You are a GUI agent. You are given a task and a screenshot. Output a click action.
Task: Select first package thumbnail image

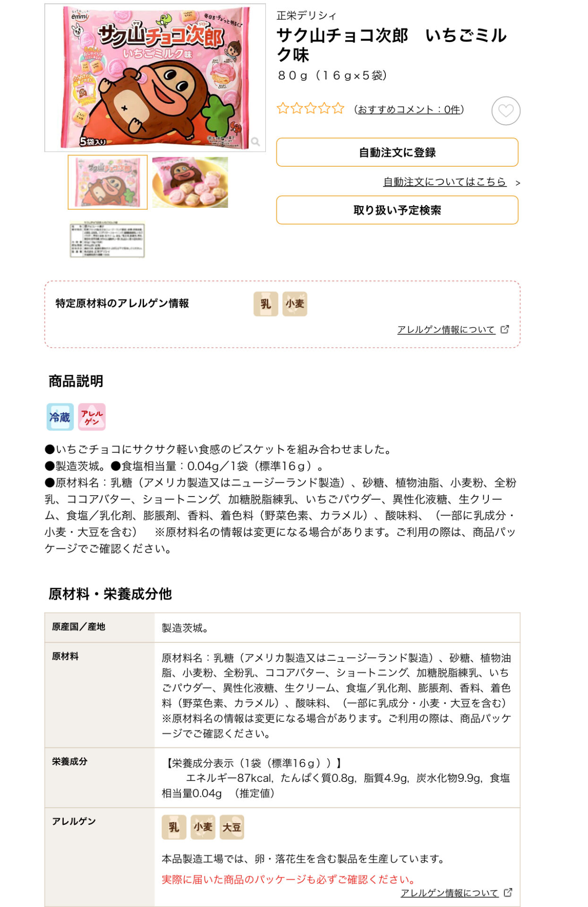click(108, 182)
